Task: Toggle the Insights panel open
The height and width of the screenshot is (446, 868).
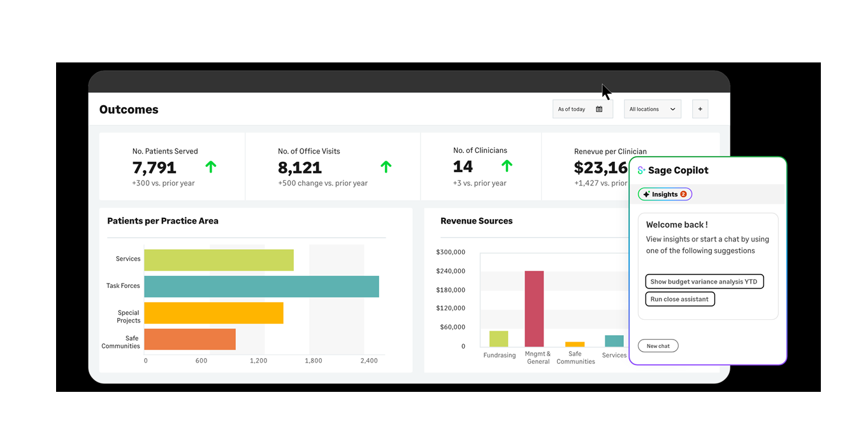Action: tap(664, 194)
